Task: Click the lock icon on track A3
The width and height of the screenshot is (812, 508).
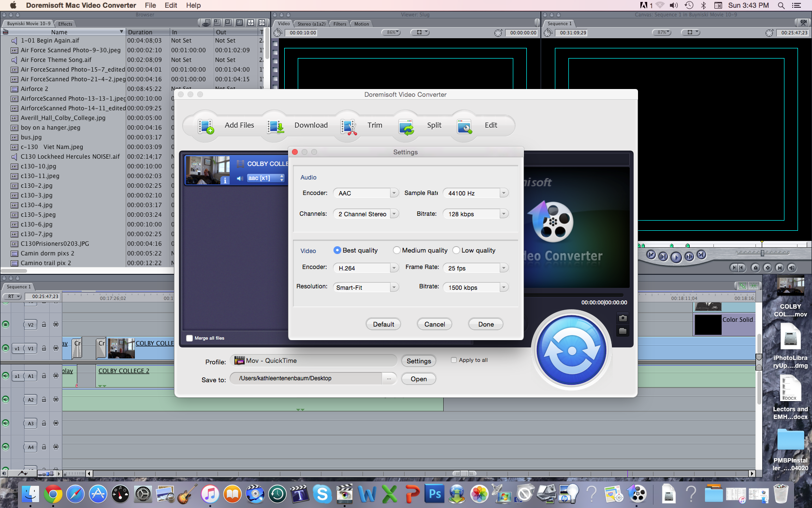Action: [44, 423]
